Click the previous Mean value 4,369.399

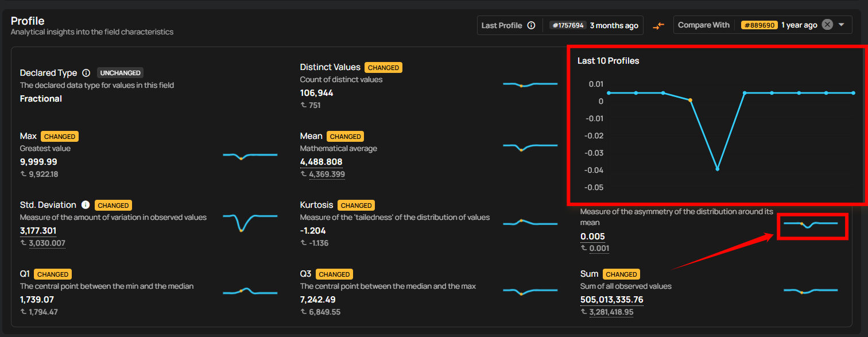[x=327, y=174]
